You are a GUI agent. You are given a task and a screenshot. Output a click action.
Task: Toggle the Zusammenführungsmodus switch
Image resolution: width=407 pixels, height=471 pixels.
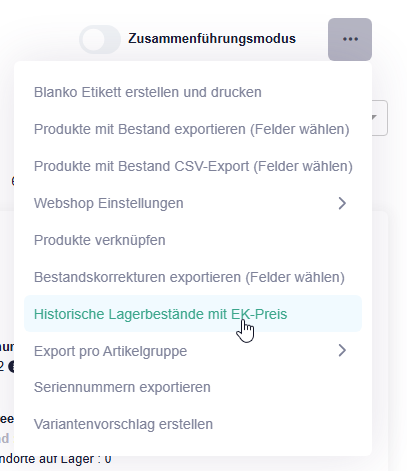(100, 39)
